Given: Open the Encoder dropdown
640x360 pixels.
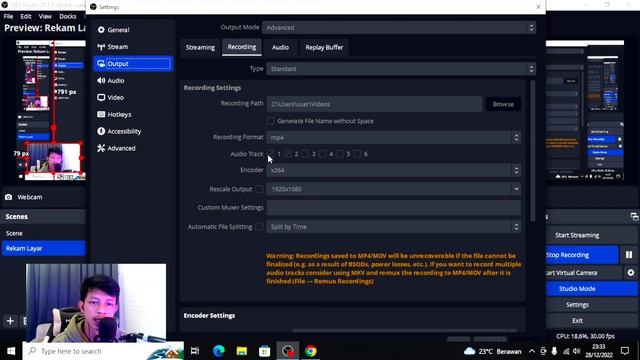Looking at the screenshot, I should (393, 170).
